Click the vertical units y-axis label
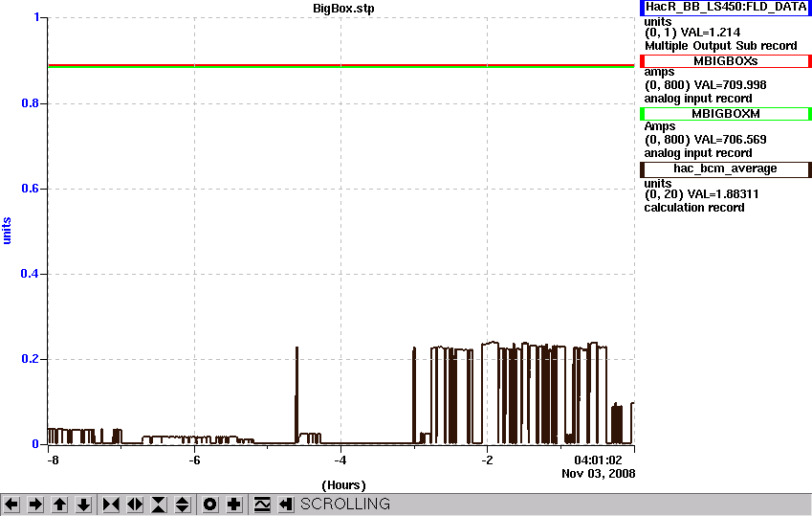The image size is (812, 516). (x=7, y=231)
